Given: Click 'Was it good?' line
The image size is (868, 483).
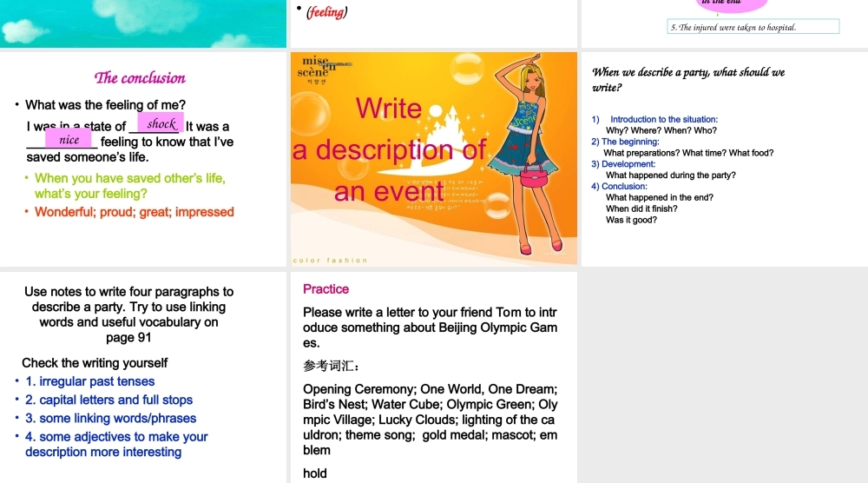Looking at the screenshot, I should pyautogui.click(x=631, y=220).
